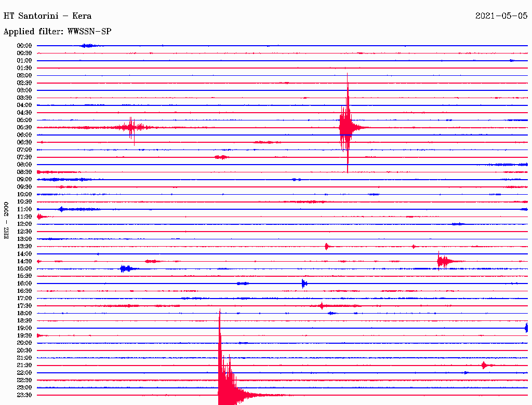This screenshot has width=532, height=405.
Task: Select the 13:00 time label
Action: pos(24,239)
